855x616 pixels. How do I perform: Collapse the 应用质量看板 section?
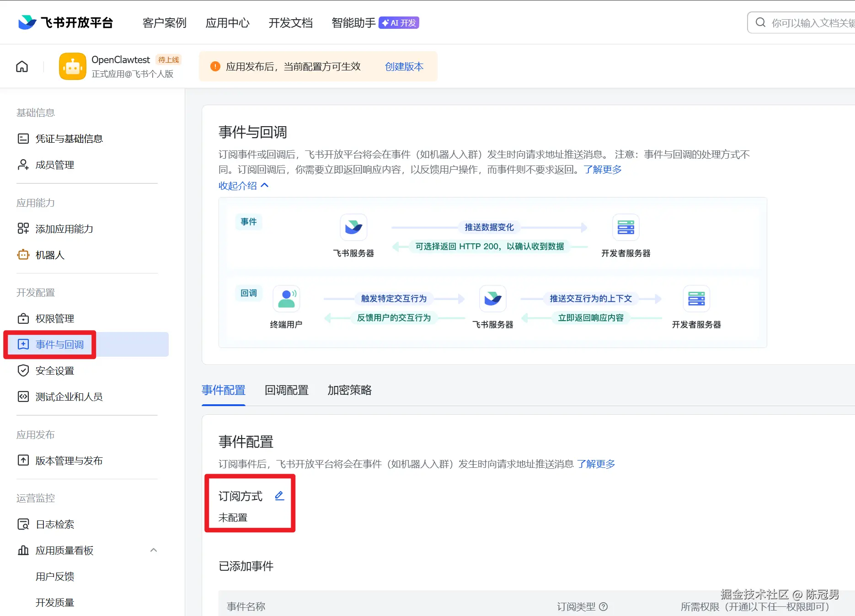click(154, 550)
